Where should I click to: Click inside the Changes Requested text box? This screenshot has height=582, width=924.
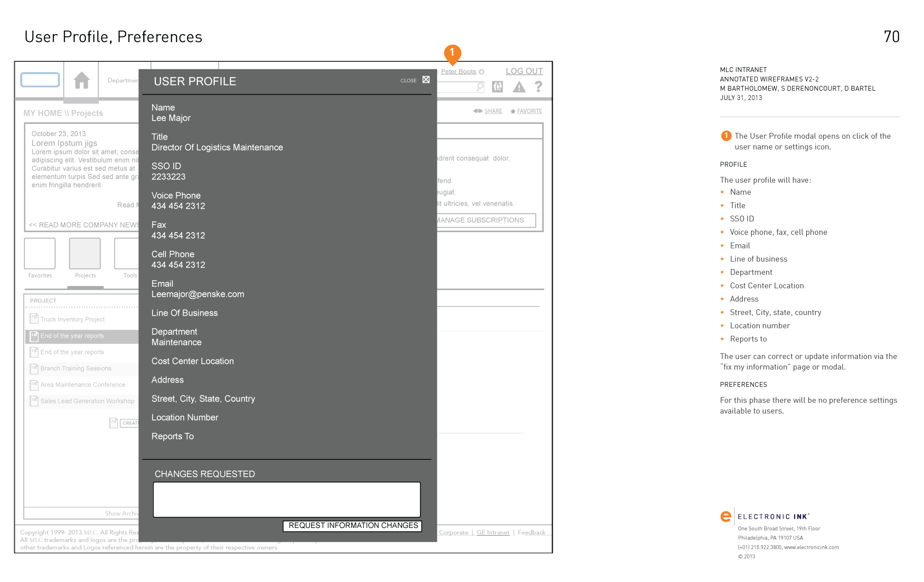tap(287, 499)
